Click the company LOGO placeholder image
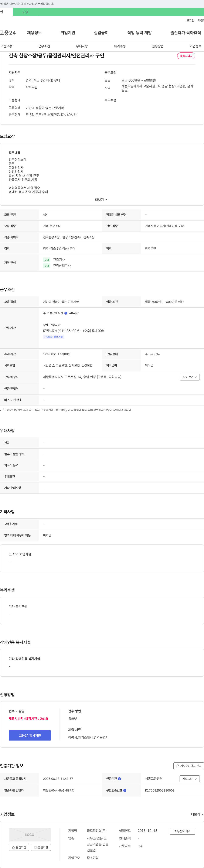The height and width of the screenshot is (868, 204). (30, 835)
